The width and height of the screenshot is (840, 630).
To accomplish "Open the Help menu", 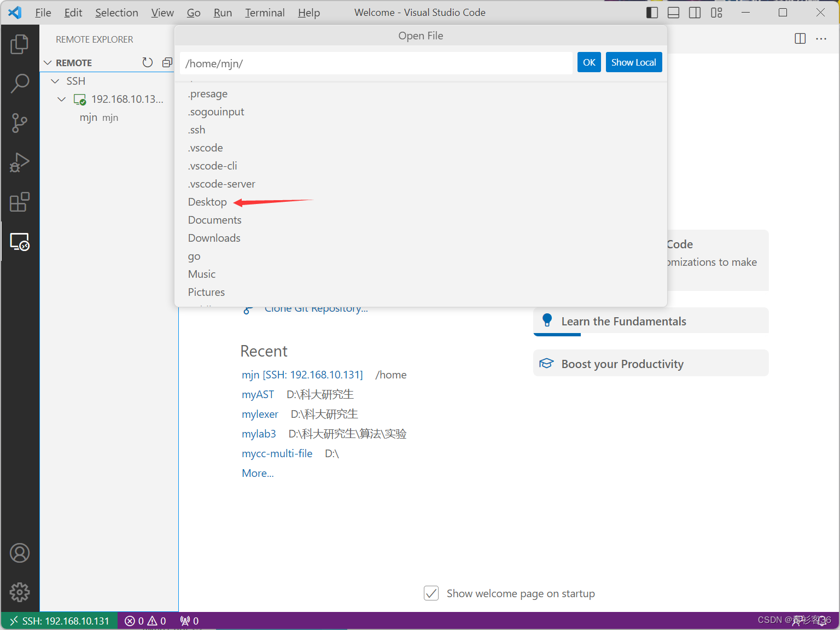I will click(x=309, y=13).
